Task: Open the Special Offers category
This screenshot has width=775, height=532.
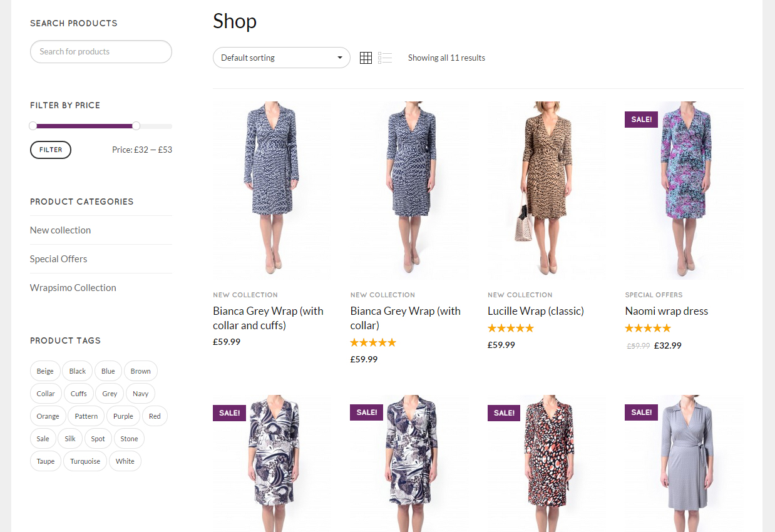Action: [58, 259]
